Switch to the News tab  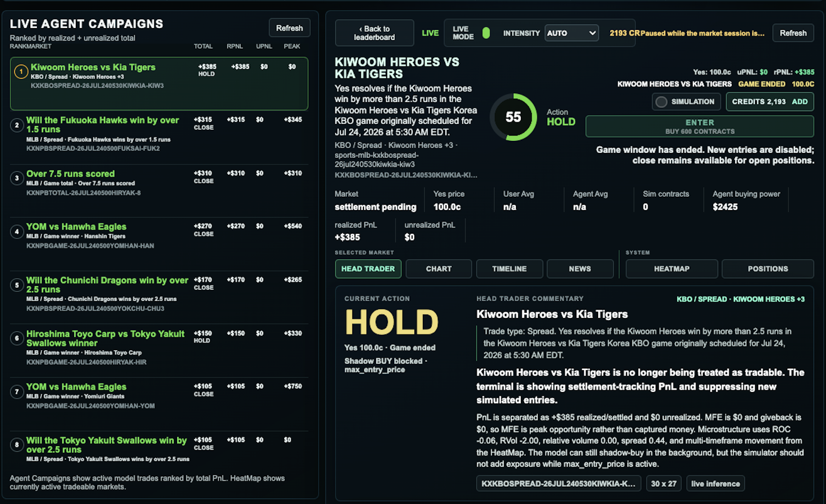click(580, 269)
